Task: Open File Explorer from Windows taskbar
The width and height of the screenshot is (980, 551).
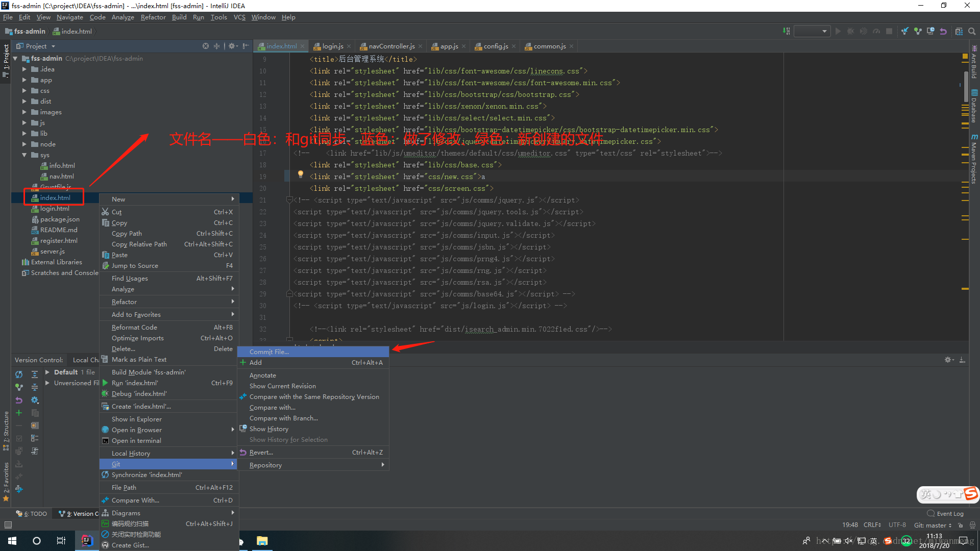Action: tap(262, 541)
